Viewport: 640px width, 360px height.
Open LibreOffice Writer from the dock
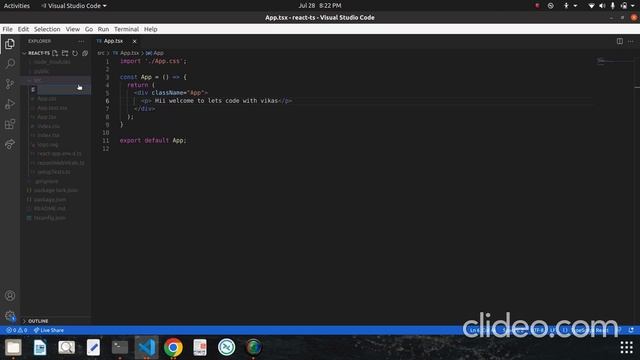coord(40,347)
